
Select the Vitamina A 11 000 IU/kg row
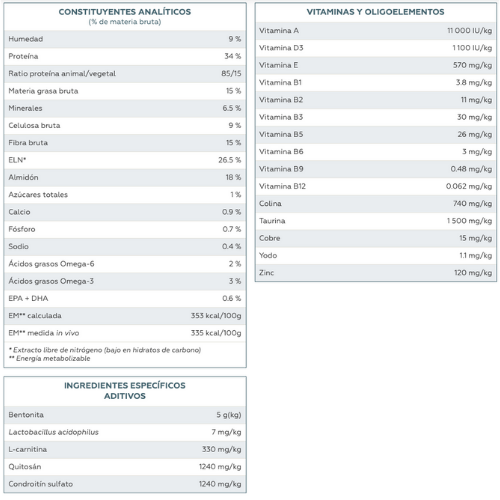coord(376,31)
